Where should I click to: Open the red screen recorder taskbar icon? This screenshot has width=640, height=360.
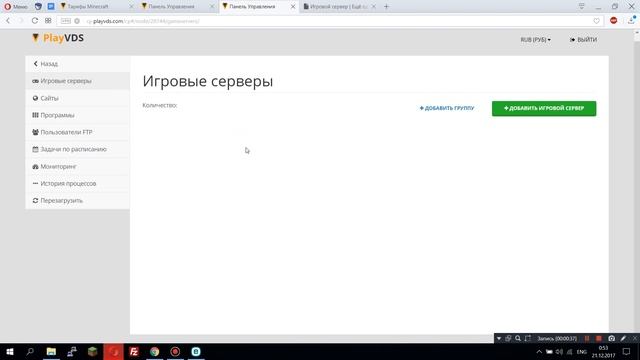pos(175,351)
